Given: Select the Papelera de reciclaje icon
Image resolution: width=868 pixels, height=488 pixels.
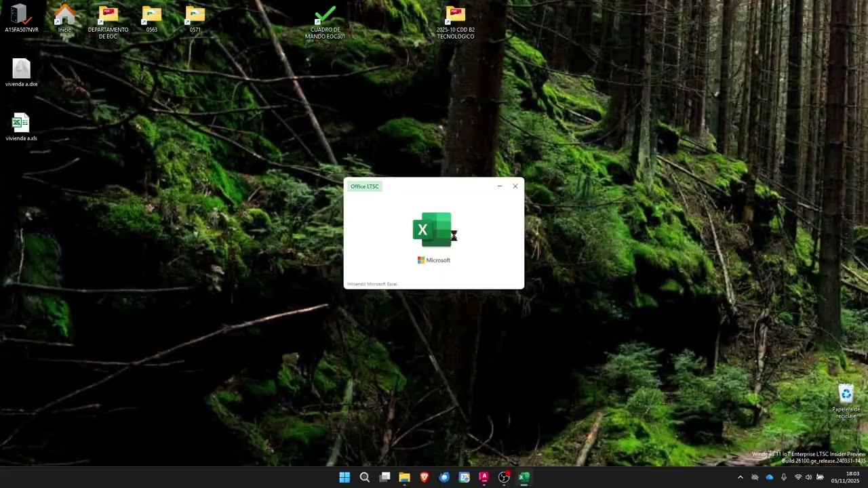Looking at the screenshot, I should [x=846, y=401].
